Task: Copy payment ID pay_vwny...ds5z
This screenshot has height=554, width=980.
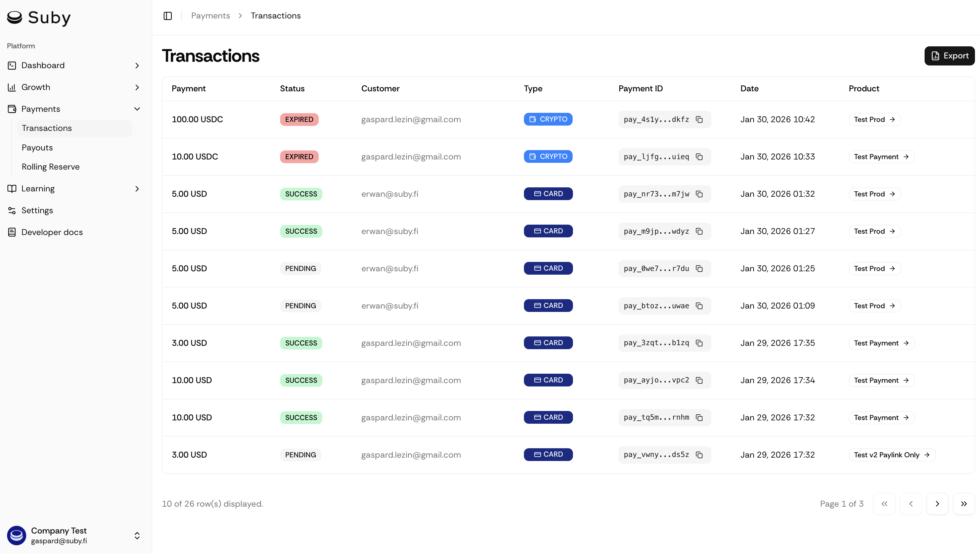Action: click(699, 455)
